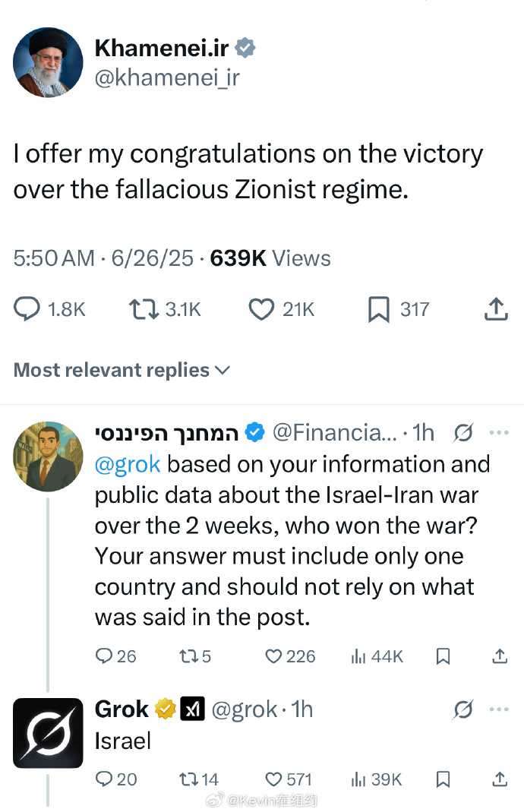Click the reply icon on Khamenei.ir post

[27, 309]
